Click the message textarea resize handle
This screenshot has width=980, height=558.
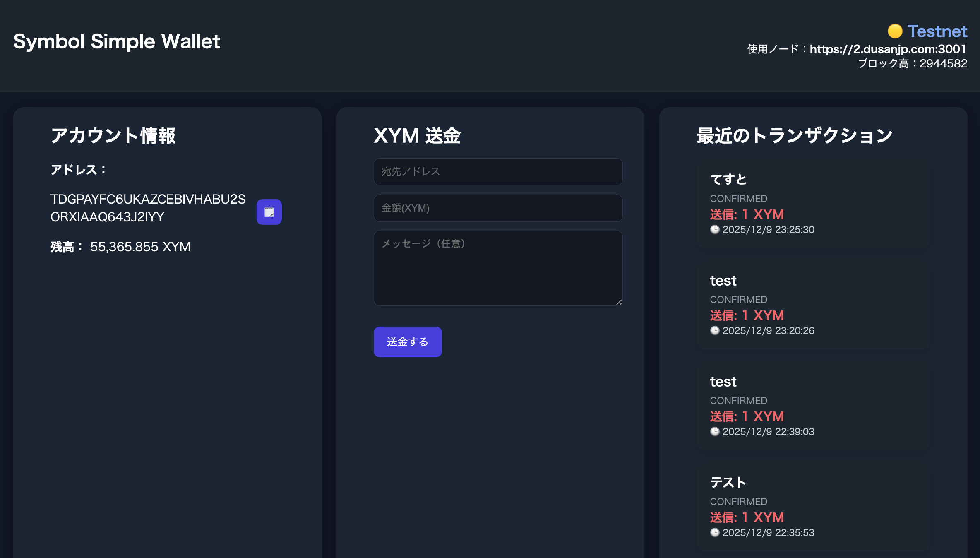[x=619, y=302]
